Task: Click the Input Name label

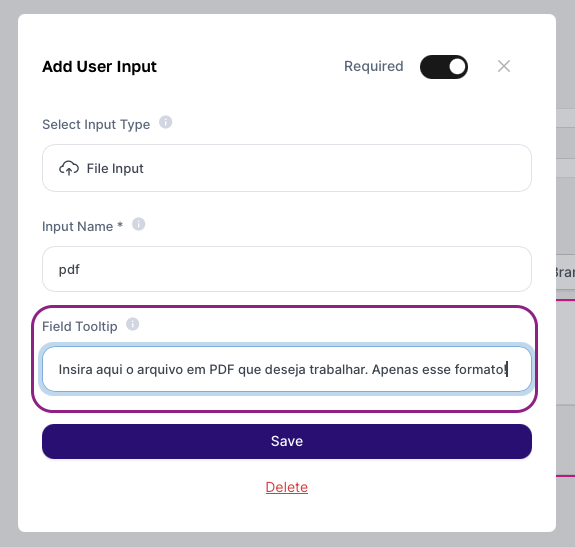Action: click(77, 227)
